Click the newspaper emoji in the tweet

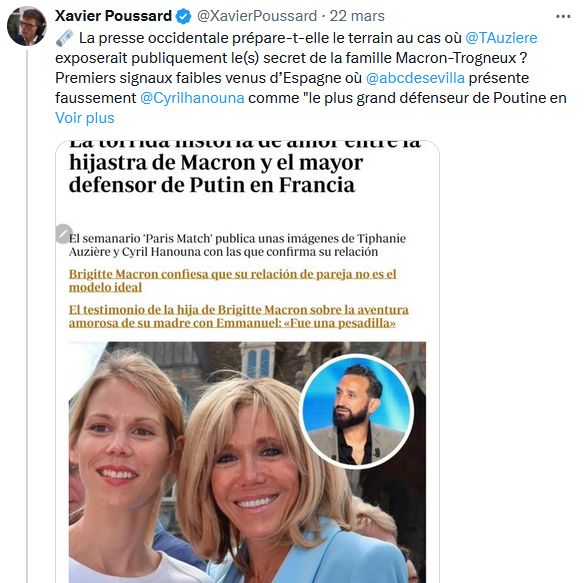(64, 38)
